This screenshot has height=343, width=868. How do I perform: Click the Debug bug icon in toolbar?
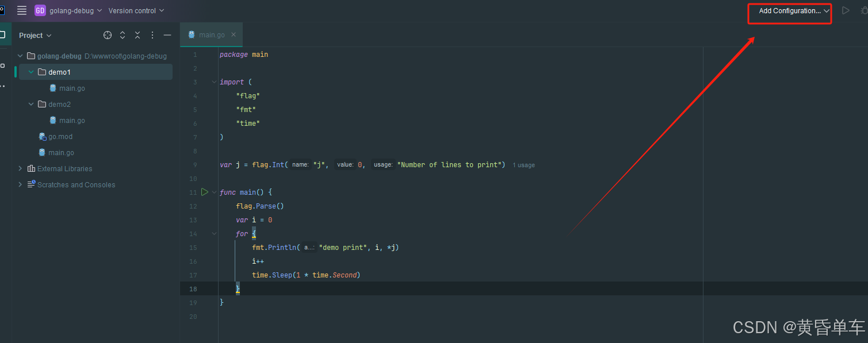click(864, 10)
